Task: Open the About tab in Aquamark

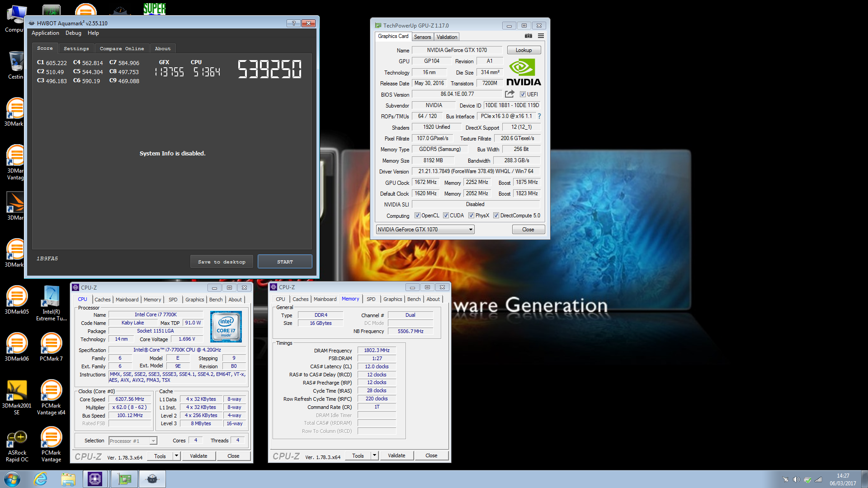Action: click(x=163, y=49)
